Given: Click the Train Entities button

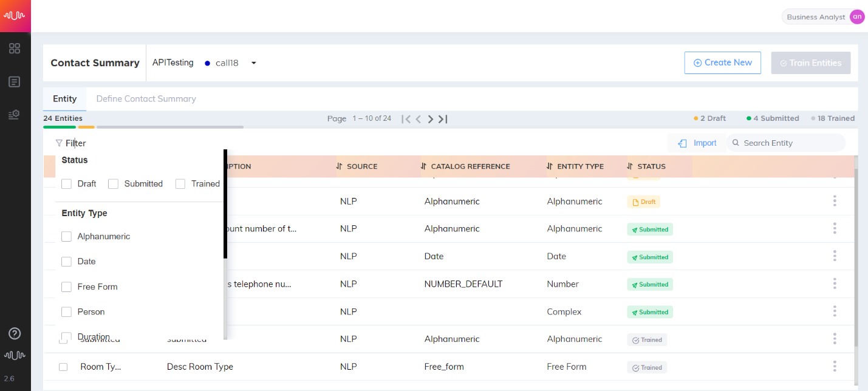Looking at the screenshot, I should click(811, 63).
